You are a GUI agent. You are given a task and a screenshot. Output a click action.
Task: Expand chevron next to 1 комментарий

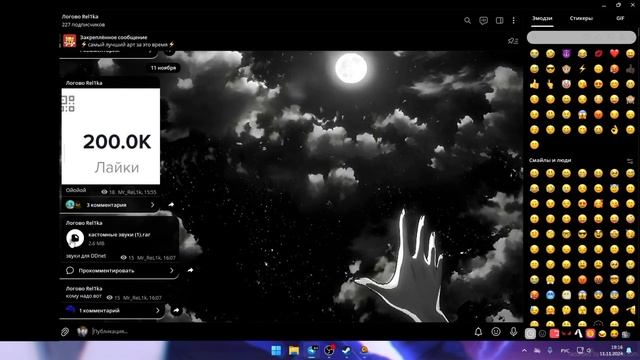pos(158,311)
